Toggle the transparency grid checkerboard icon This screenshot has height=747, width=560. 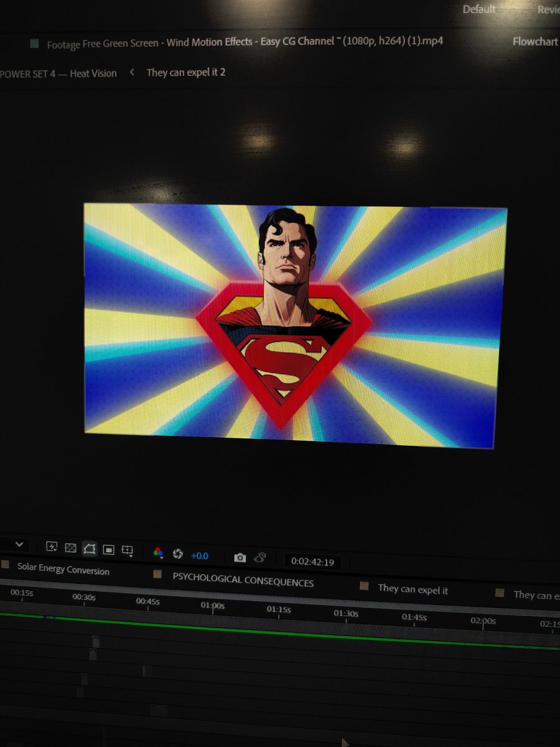[x=70, y=548]
